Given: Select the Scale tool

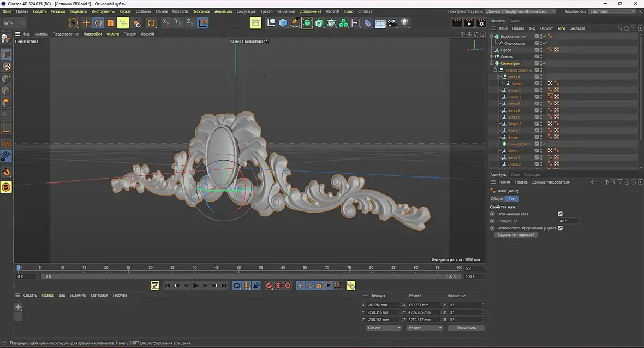Looking at the screenshot, I should 110,23.
